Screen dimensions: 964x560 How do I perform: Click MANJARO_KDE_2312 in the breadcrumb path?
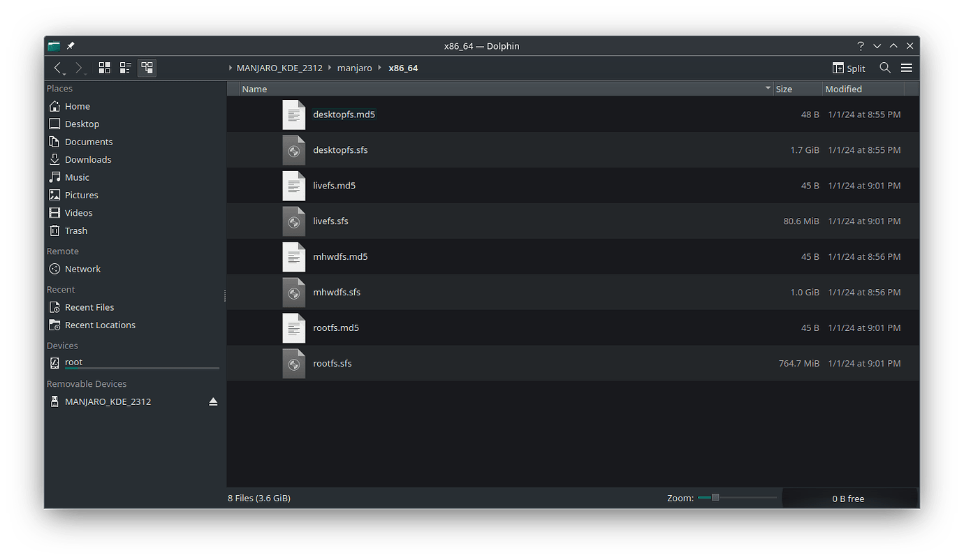click(x=279, y=68)
